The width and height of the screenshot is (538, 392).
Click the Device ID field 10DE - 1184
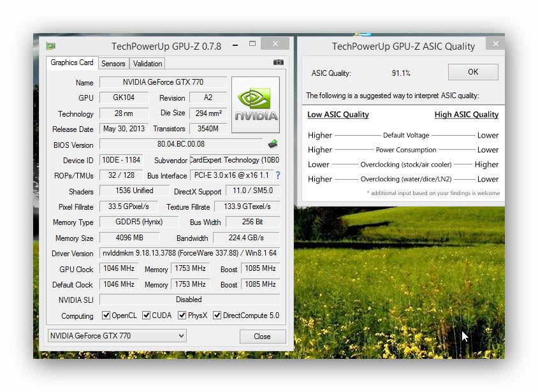tap(121, 160)
